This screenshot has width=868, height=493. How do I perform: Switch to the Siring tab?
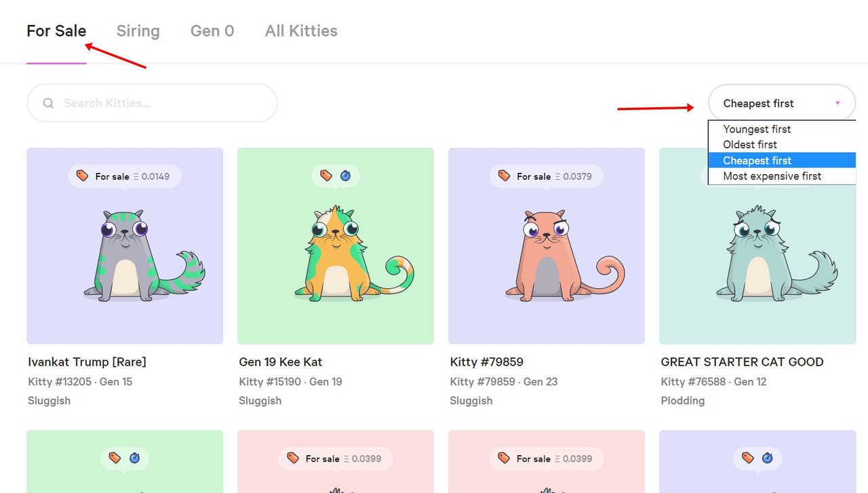(138, 31)
